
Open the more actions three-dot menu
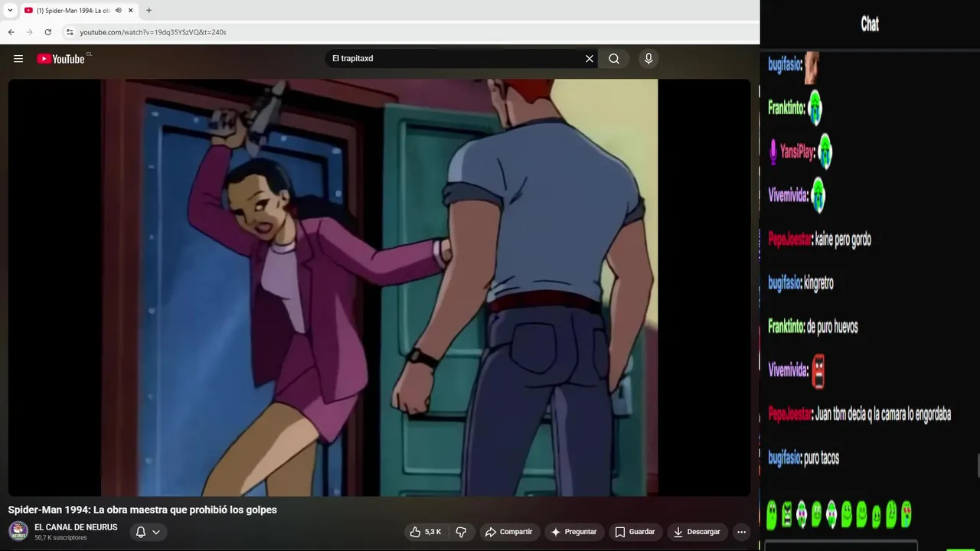(x=741, y=532)
